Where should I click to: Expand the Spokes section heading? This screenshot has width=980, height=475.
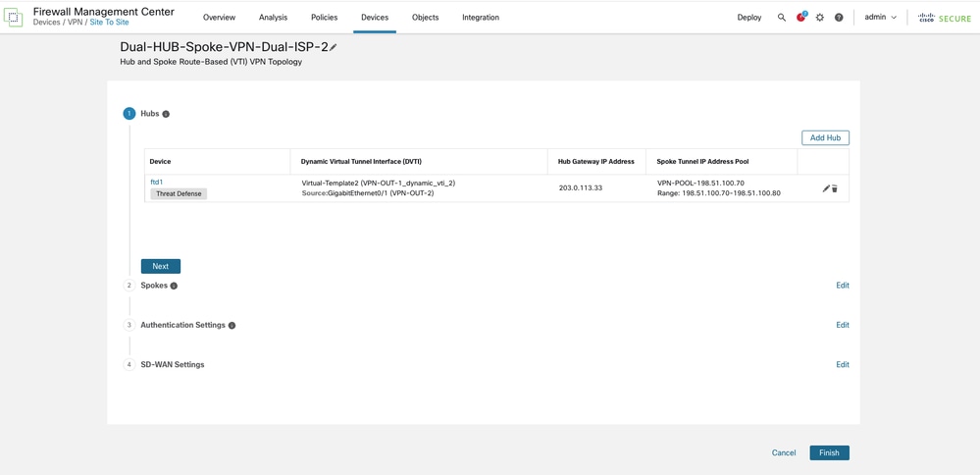tap(154, 286)
